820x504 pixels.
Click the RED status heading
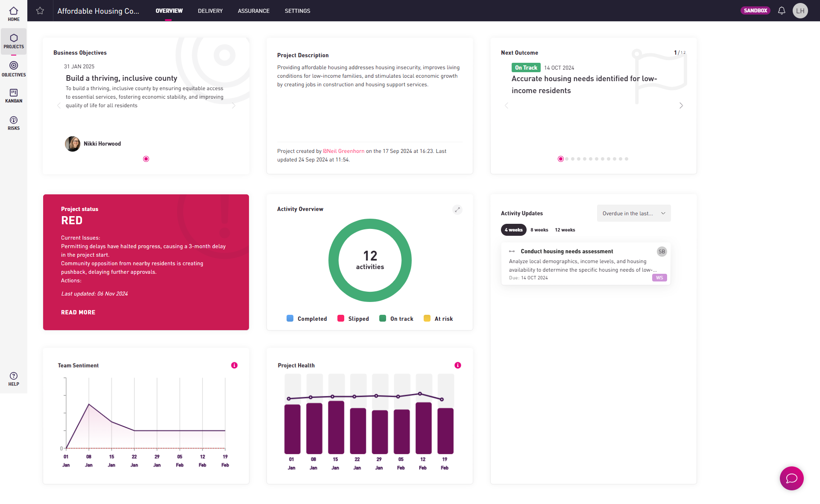[72, 220]
